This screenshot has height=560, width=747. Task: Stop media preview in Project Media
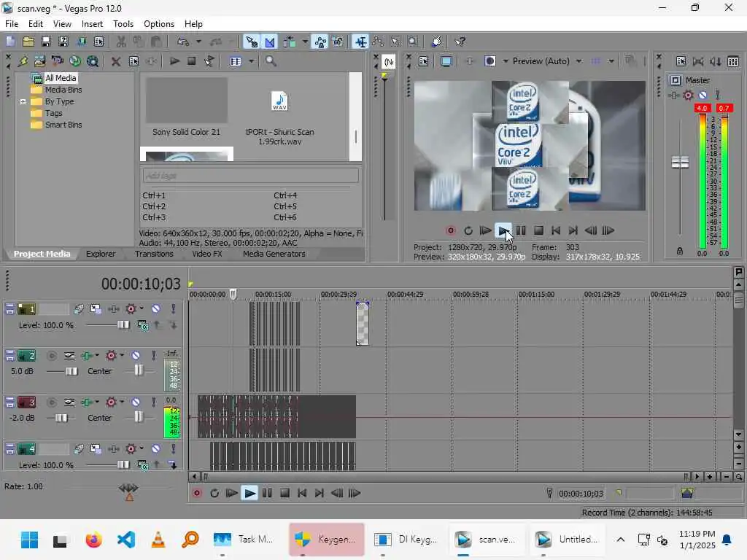[192, 61]
